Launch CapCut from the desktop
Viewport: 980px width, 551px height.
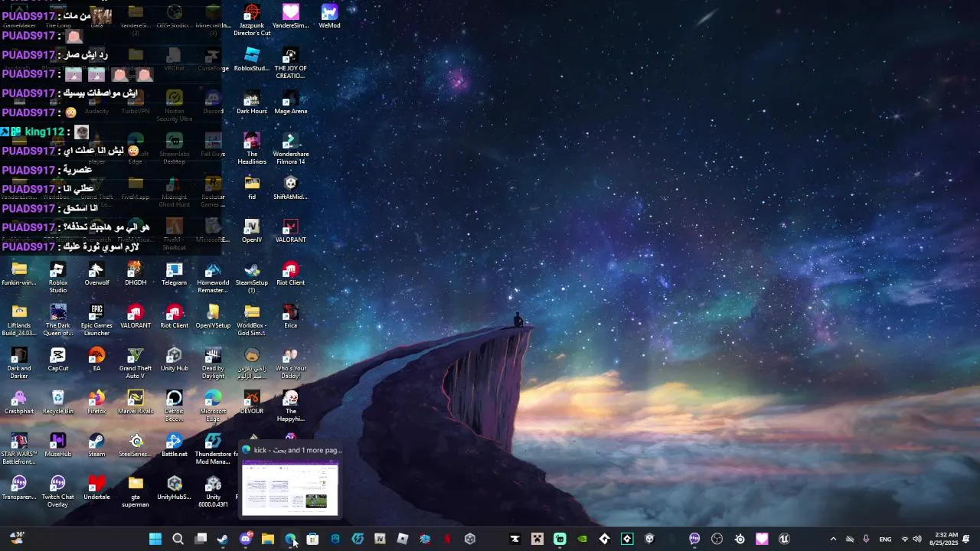coord(58,360)
